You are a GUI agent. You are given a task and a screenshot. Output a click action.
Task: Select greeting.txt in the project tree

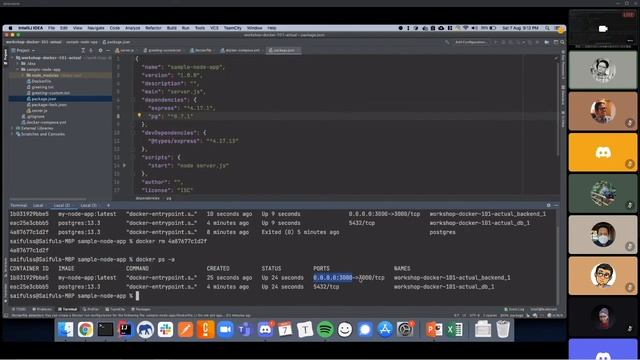pyautogui.click(x=42, y=87)
